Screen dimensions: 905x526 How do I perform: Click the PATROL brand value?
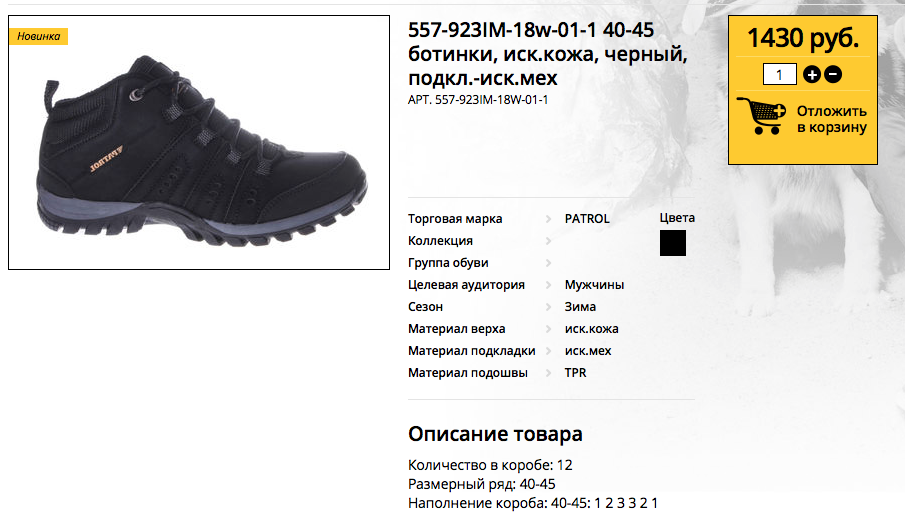587,219
